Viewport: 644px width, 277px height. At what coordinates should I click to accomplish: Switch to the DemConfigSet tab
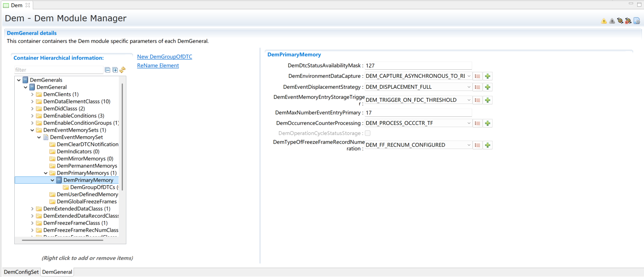coord(21,272)
